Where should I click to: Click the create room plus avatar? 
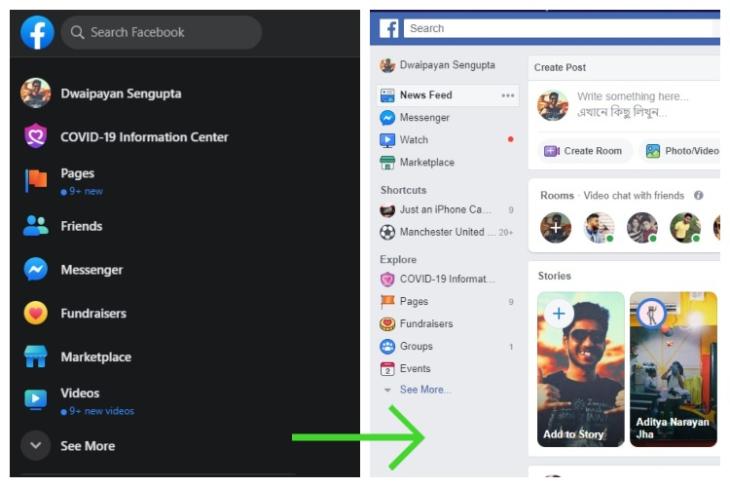tap(556, 228)
